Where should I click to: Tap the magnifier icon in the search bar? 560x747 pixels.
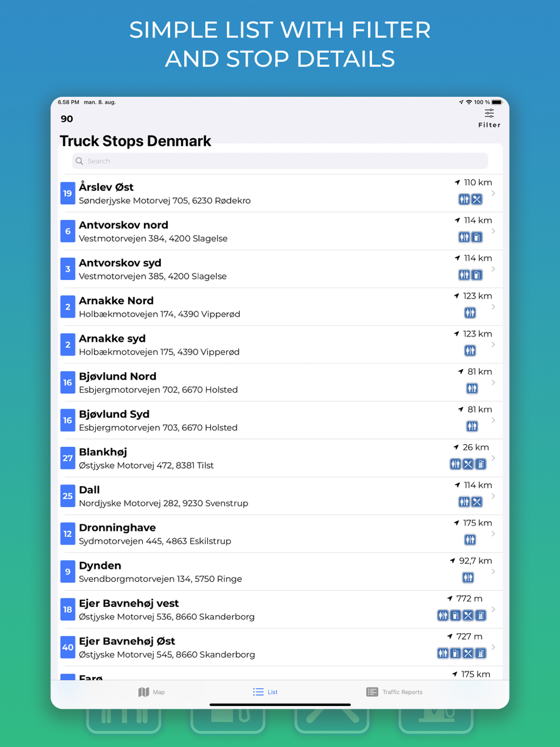[80, 161]
